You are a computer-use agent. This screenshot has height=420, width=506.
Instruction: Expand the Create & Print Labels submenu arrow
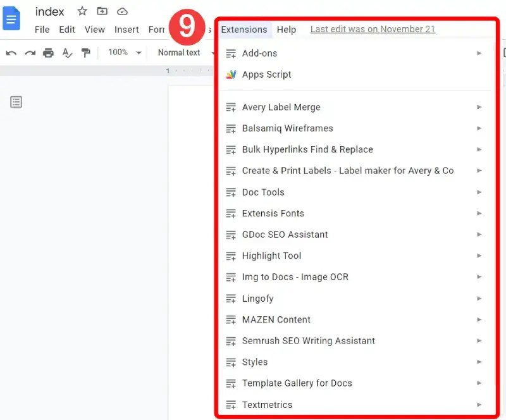(x=479, y=170)
